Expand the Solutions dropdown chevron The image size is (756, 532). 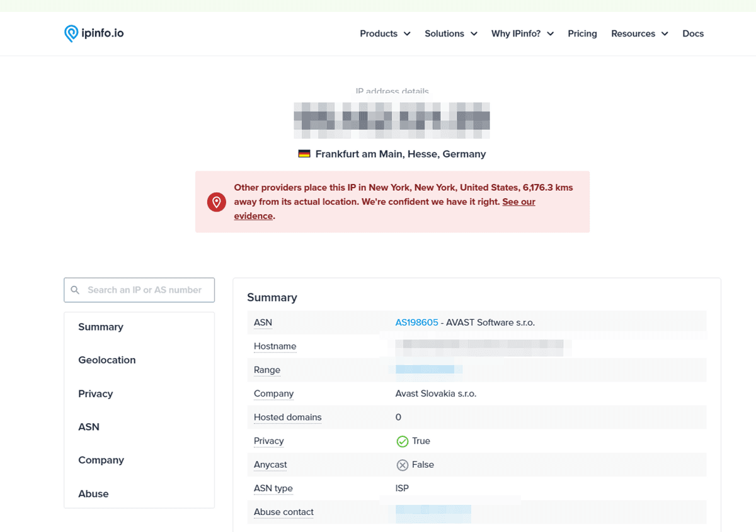coord(474,34)
